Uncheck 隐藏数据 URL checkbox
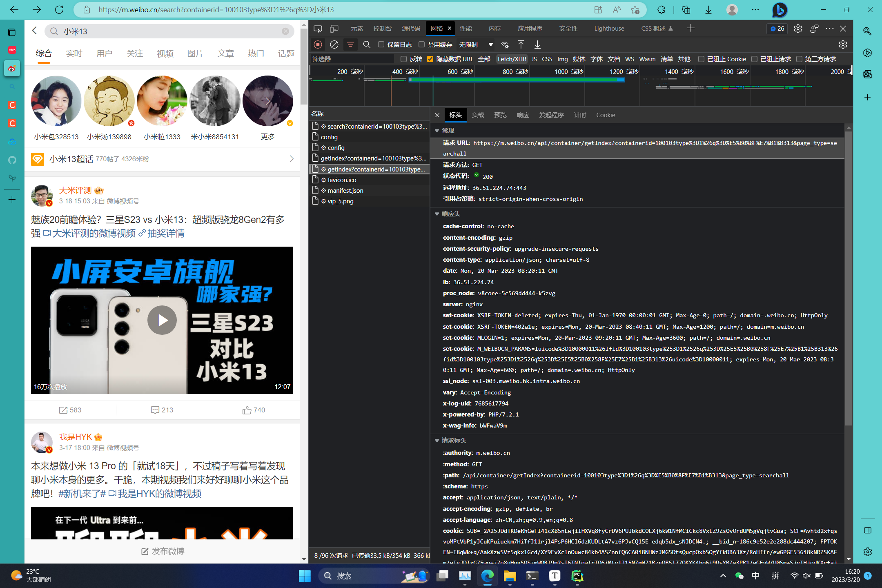882x588 pixels. 430,59
